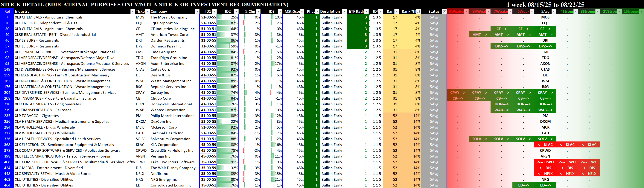Select the 21% ID3 cell for NRG Energy

(x=272, y=180)
